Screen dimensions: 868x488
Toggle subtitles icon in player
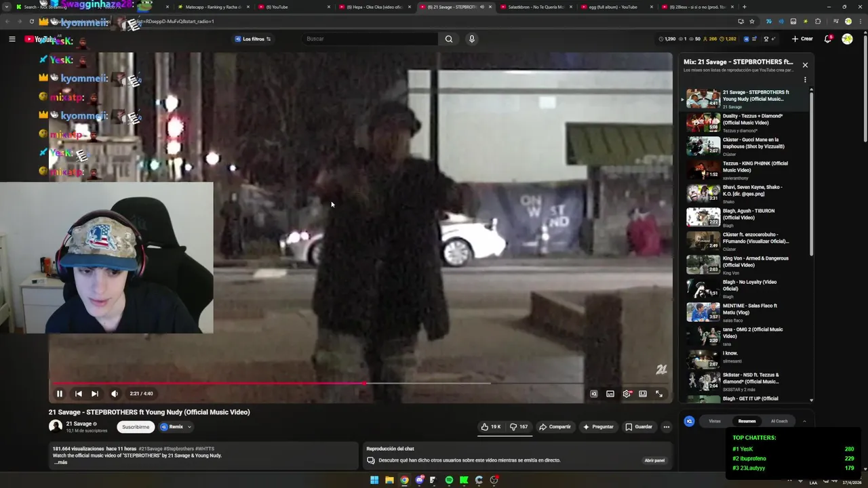(x=610, y=394)
